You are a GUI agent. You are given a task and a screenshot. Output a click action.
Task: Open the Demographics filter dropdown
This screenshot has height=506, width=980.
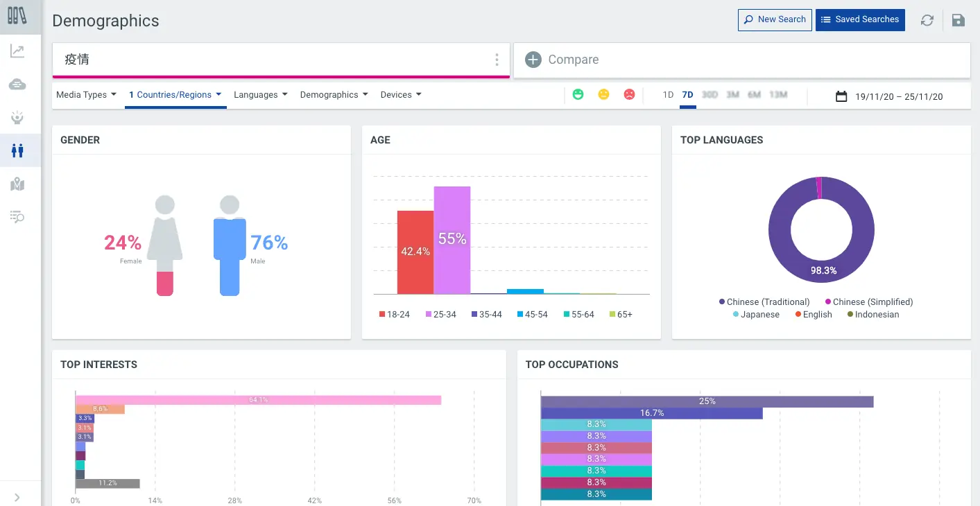[x=334, y=95]
